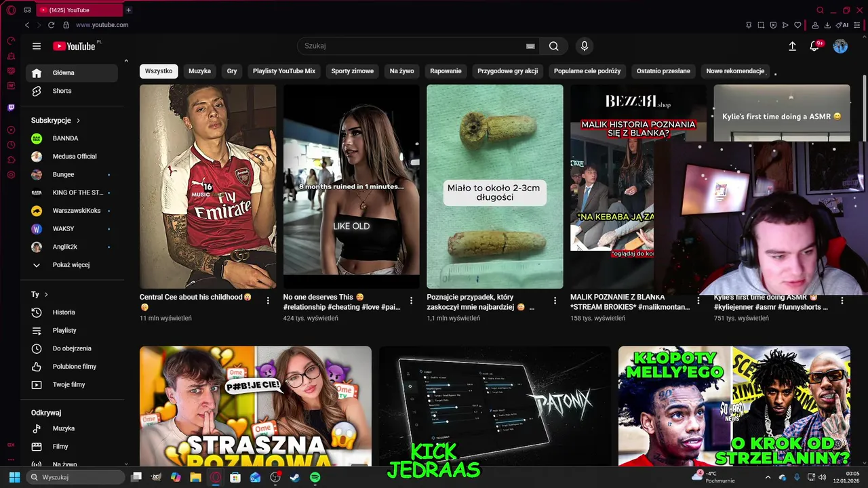Open the STRASZNA ROZMOWA video thumbnail
The height and width of the screenshot is (488, 868).
click(x=256, y=406)
